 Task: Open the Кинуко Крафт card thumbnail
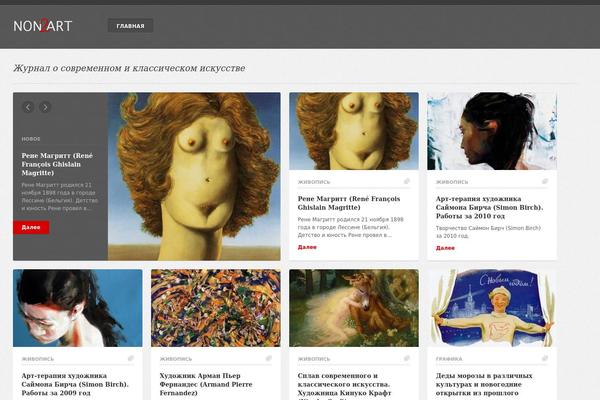point(354,308)
